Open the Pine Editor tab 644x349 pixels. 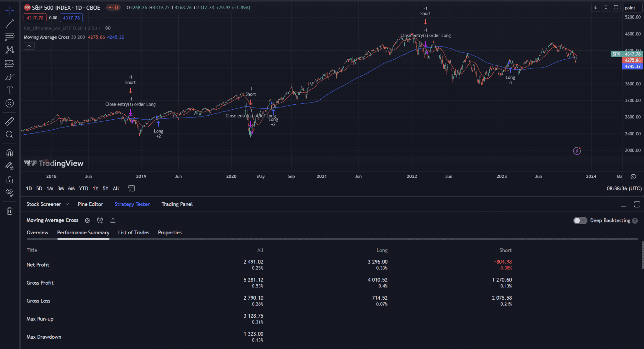point(90,204)
